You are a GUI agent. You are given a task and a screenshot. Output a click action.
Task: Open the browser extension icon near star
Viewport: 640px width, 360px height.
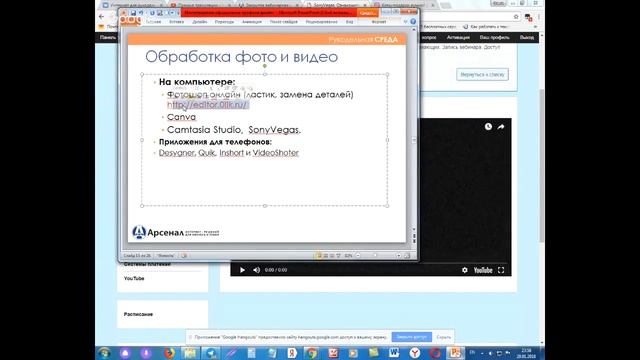click(x=528, y=17)
